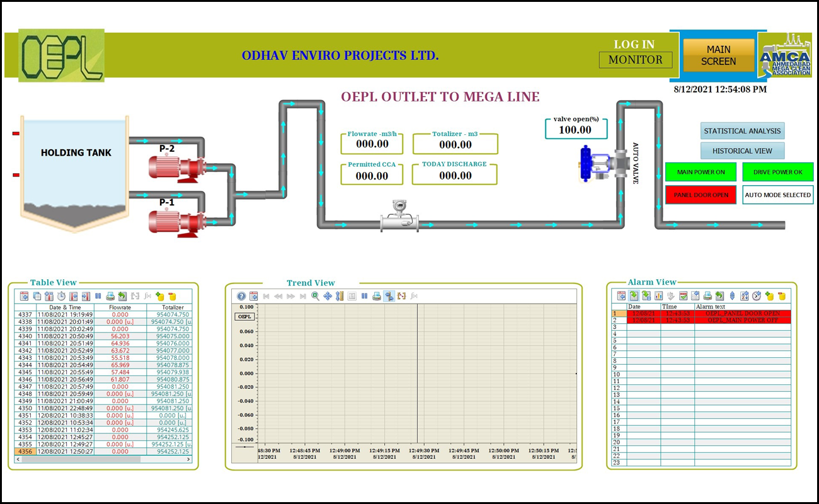Pause updates in the Trend View toolbar

pos(364,296)
